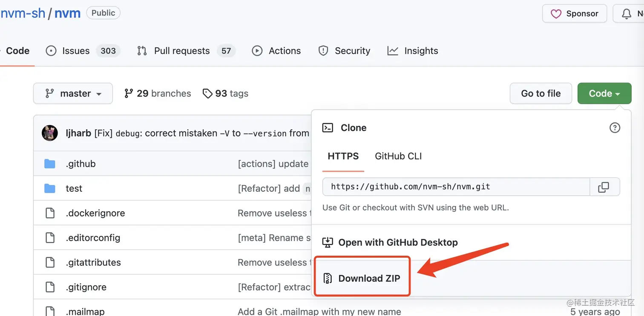
Task: Open the Issues tab
Action: tap(76, 51)
